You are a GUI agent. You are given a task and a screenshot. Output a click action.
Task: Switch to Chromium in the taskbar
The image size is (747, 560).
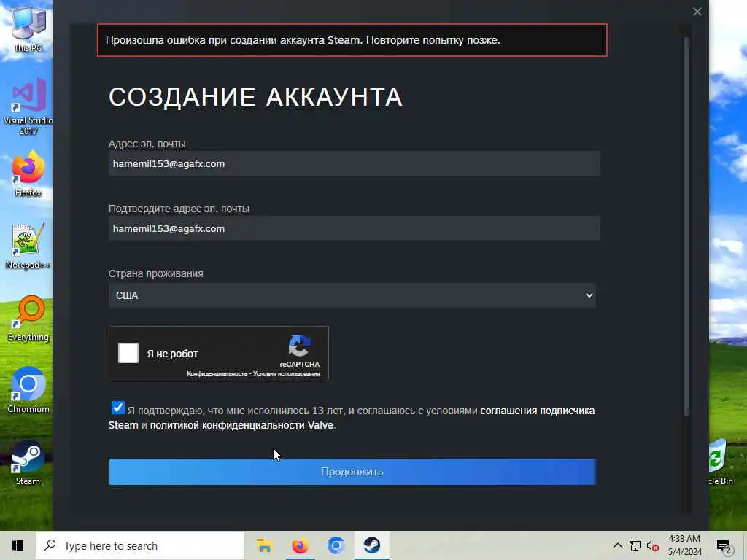[336, 545]
